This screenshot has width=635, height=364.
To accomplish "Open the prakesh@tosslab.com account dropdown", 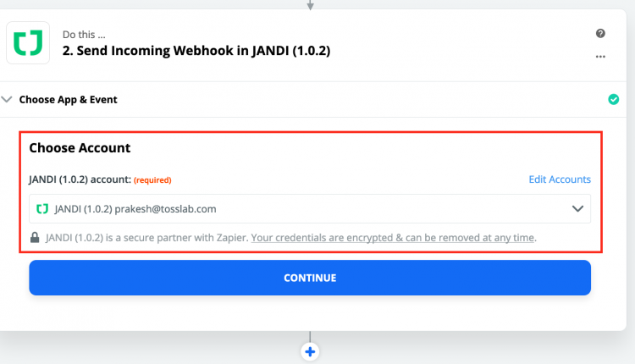I will [310, 209].
